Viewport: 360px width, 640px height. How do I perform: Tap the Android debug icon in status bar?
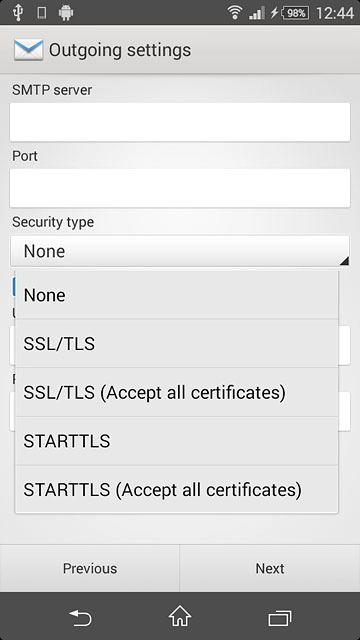pos(66,13)
